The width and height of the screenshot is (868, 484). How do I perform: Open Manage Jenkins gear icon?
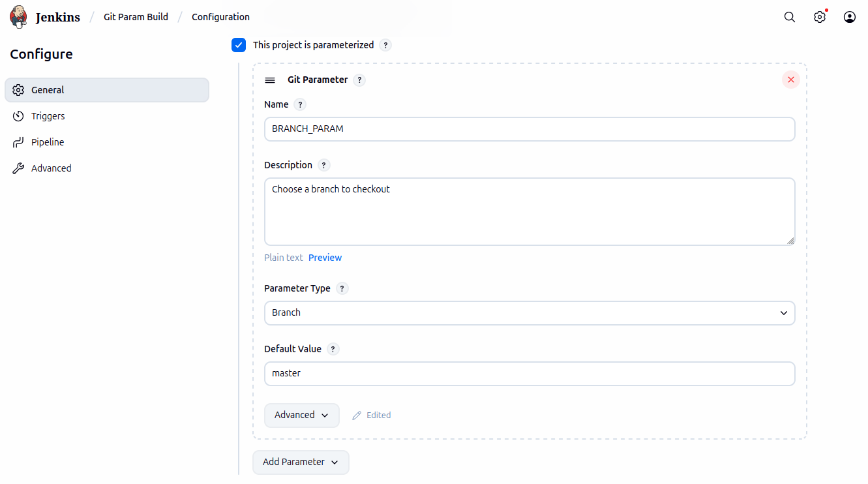[819, 17]
